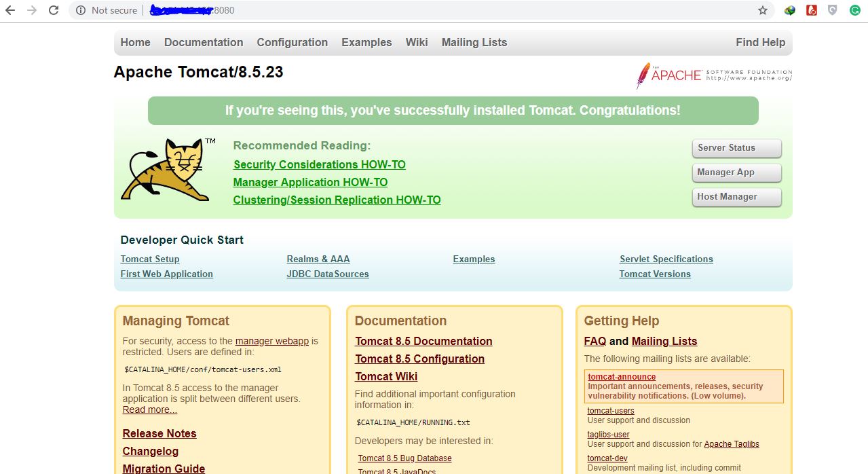The width and height of the screenshot is (868, 474).
Task: Open the green Grammarly extension icon
Action: click(x=854, y=10)
